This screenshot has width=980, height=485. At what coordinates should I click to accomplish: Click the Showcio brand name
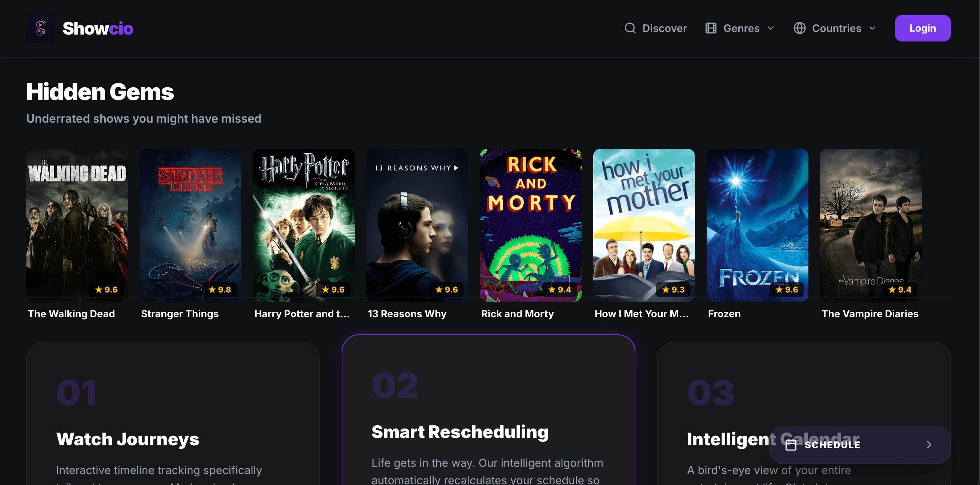pyautogui.click(x=98, y=28)
